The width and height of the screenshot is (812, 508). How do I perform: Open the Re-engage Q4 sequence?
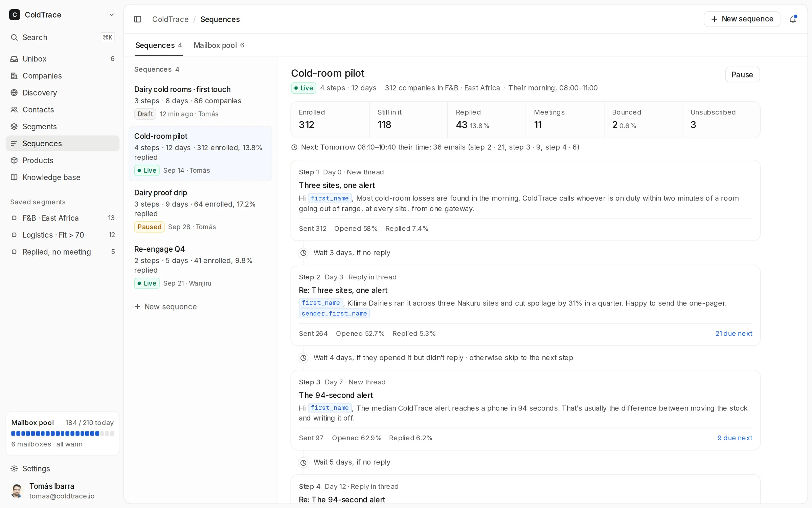(x=200, y=266)
